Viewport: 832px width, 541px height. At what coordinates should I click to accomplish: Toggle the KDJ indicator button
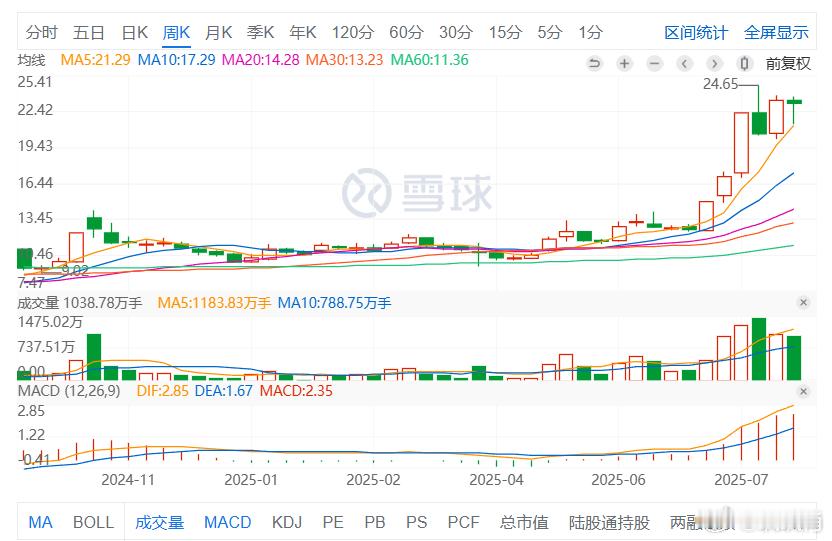coord(287,522)
